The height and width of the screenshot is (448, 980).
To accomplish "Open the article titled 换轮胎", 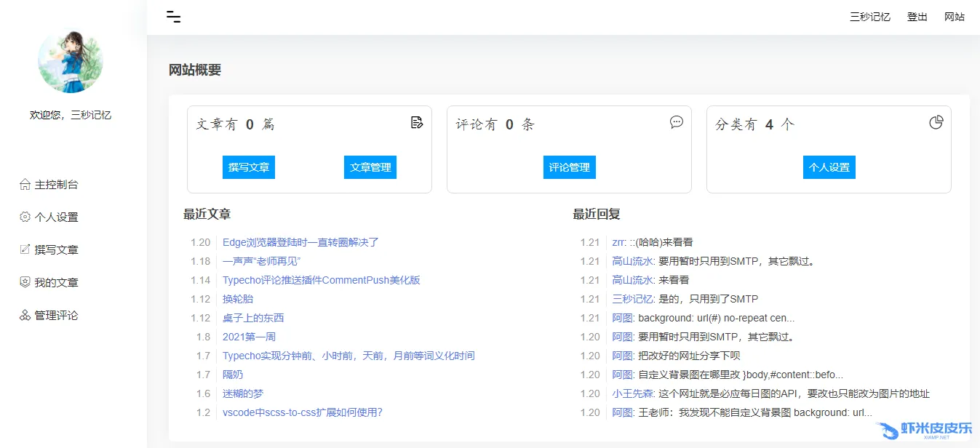I will [x=238, y=299].
